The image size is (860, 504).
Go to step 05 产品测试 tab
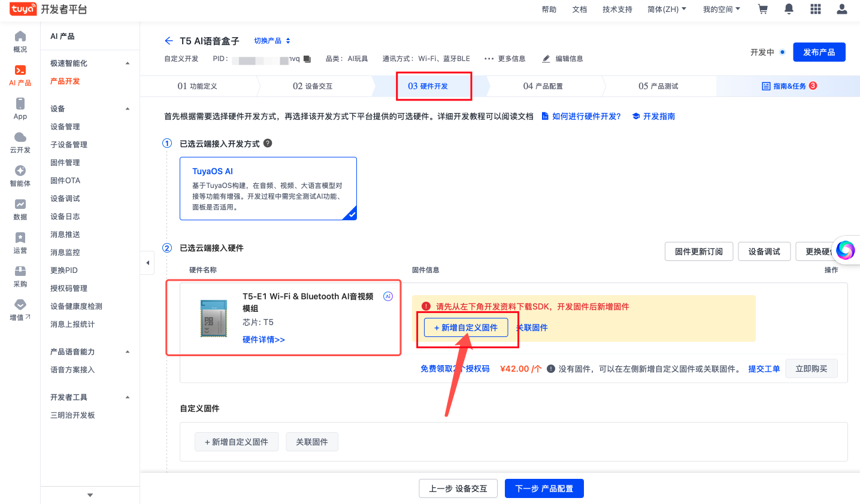coord(659,86)
